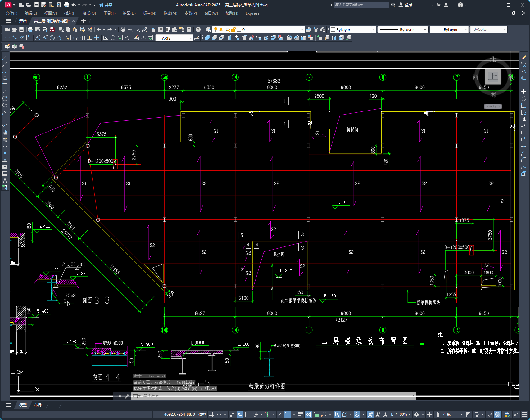The image size is (530, 420).
Task: Click the Save icon in quick access toolbar
Action: tap(36, 5)
